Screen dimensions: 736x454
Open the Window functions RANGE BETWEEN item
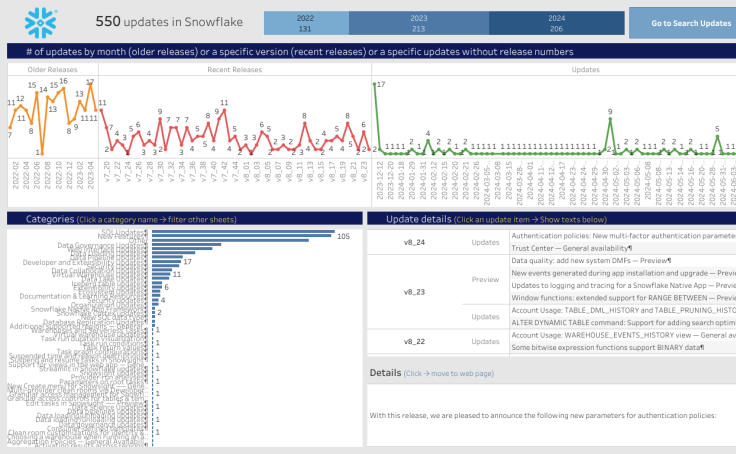click(623, 298)
